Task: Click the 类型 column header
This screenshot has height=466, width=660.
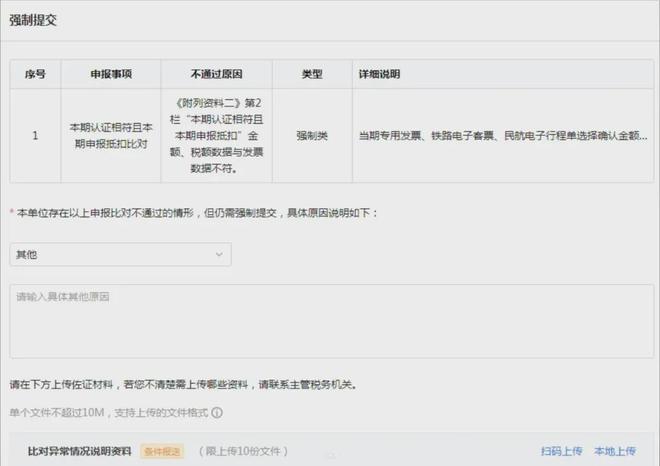Action: click(312, 74)
